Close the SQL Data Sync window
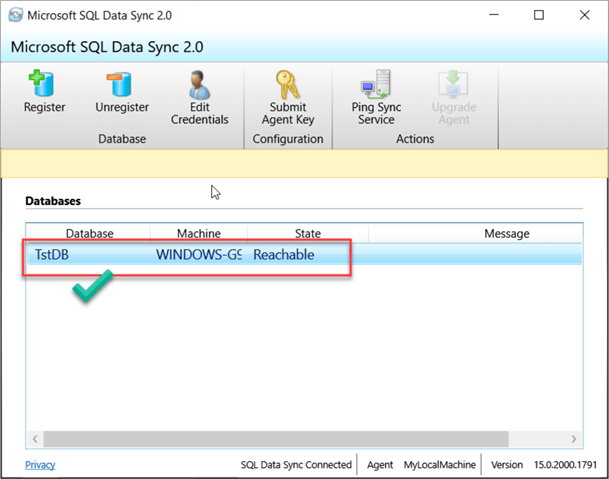The image size is (609, 479). click(585, 15)
